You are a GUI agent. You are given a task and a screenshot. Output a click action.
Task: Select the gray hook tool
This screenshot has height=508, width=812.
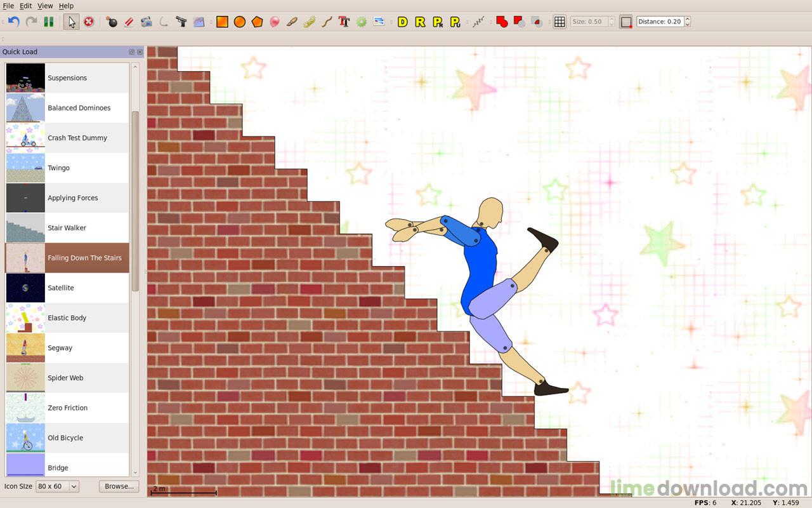(164, 22)
